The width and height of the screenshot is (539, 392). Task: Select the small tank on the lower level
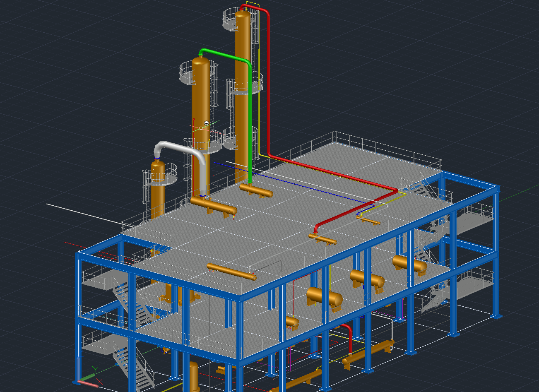(292, 322)
